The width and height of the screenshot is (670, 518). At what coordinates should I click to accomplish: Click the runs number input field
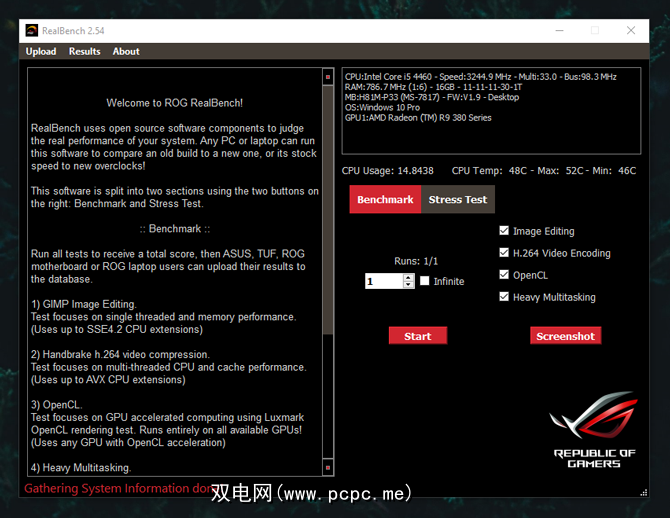tap(384, 281)
